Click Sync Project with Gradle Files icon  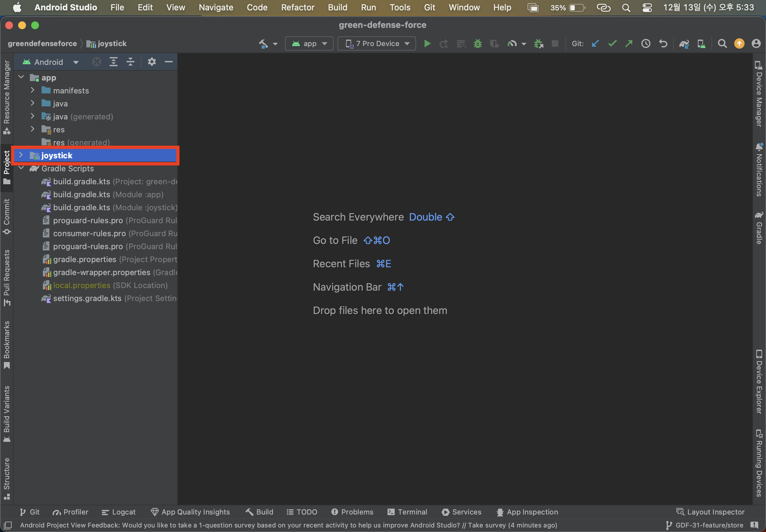tap(684, 44)
